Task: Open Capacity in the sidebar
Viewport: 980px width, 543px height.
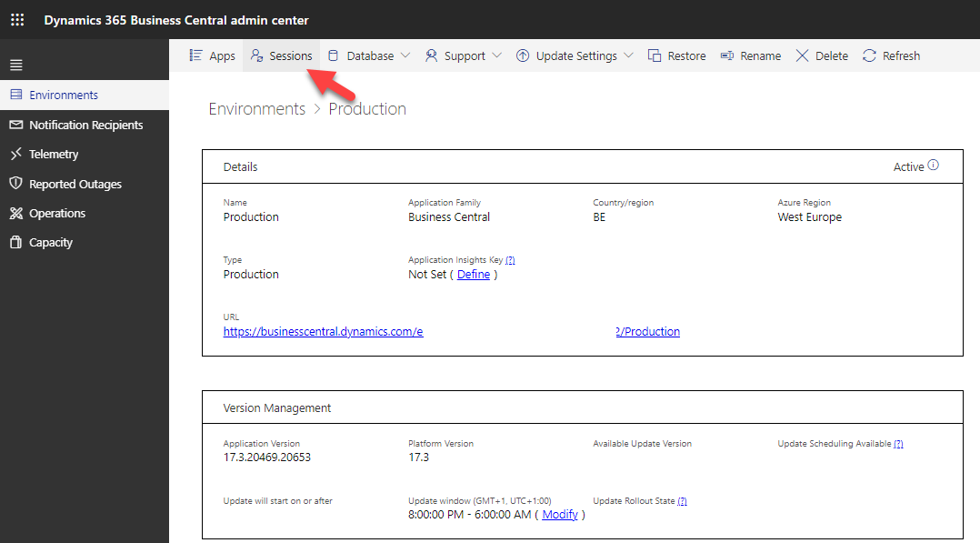Action: tap(85, 243)
